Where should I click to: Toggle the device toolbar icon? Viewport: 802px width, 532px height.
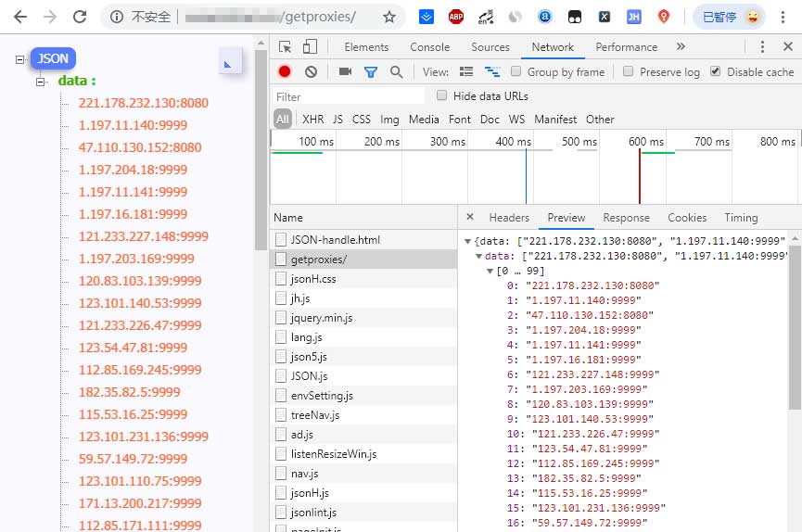(x=310, y=47)
